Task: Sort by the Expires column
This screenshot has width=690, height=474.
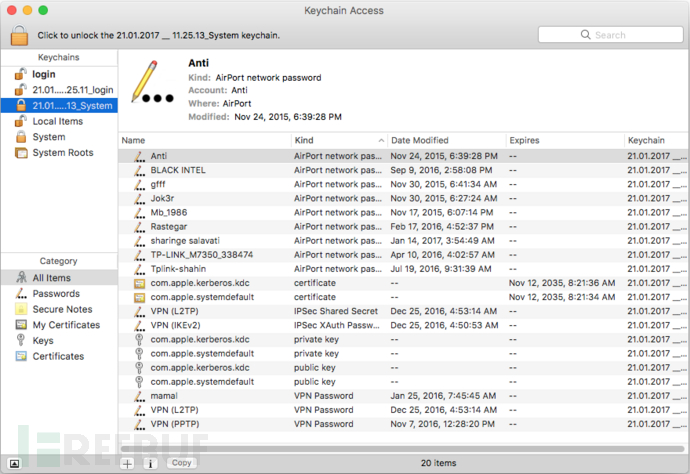Action: [x=565, y=140]
